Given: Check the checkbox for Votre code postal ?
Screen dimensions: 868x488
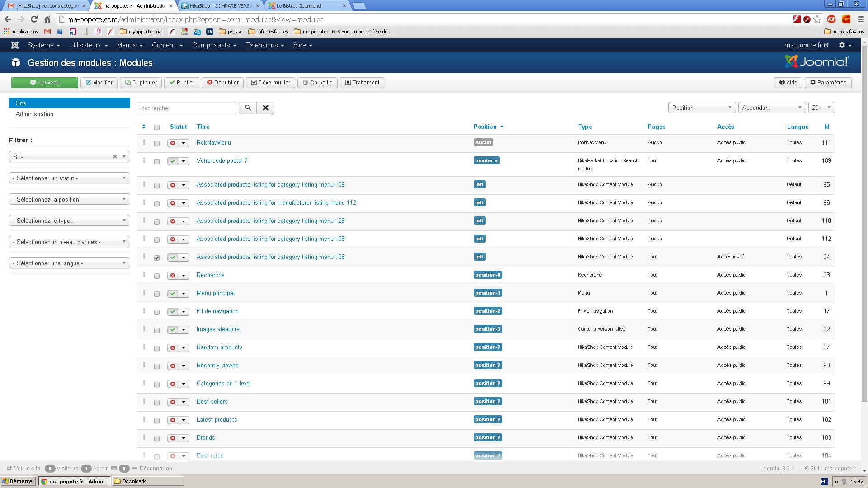Looking at the screenshot, I should (157, 162).
